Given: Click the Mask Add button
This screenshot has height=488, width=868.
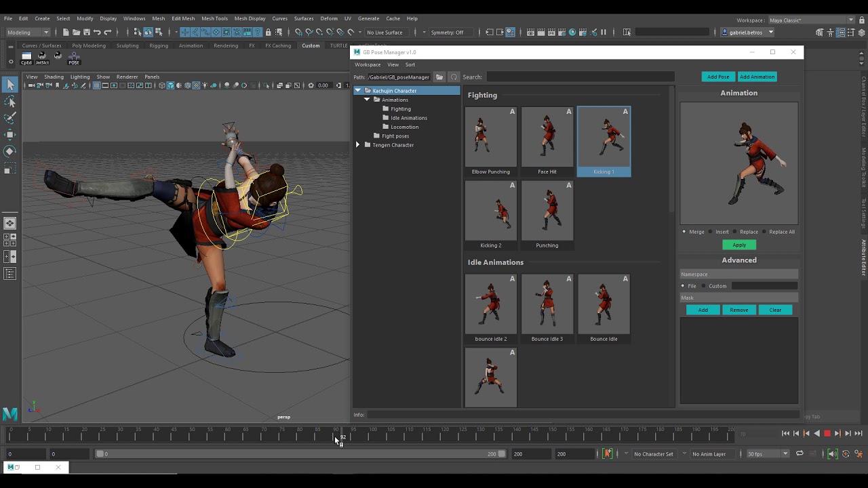Looking at the screenshot, I should pyautogui.click(x=703, y=310).
